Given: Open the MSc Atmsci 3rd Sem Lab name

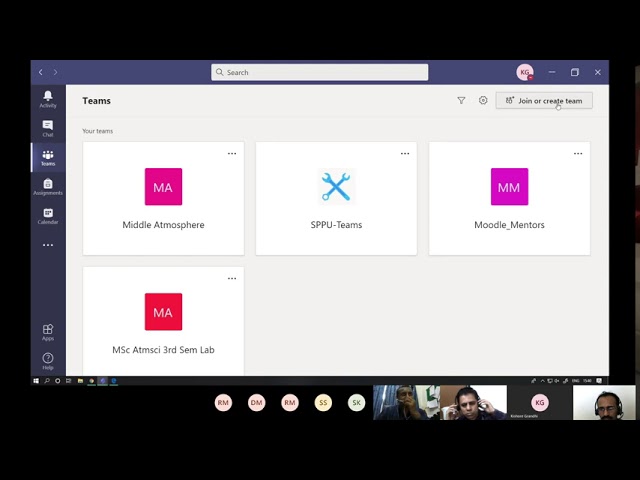Looking at the screenshot, I should point(163,350).
